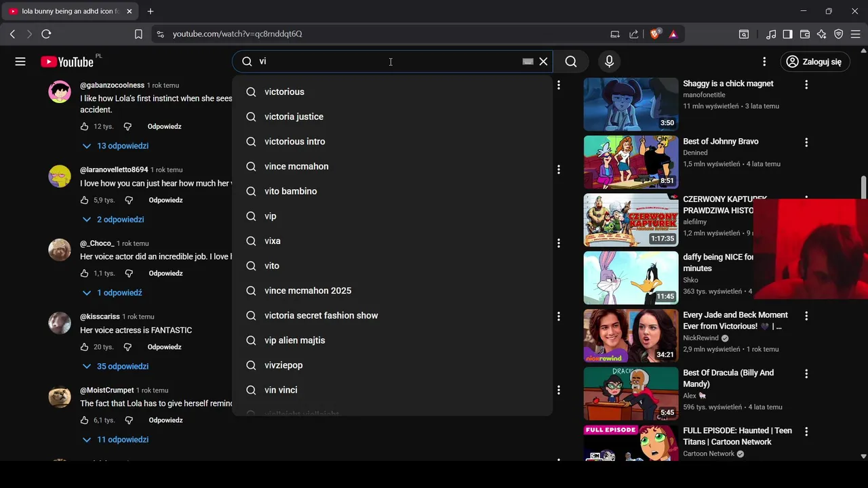
Task: Click the Zaloguj się sign-in button
Action: click(x=814, y=62)
